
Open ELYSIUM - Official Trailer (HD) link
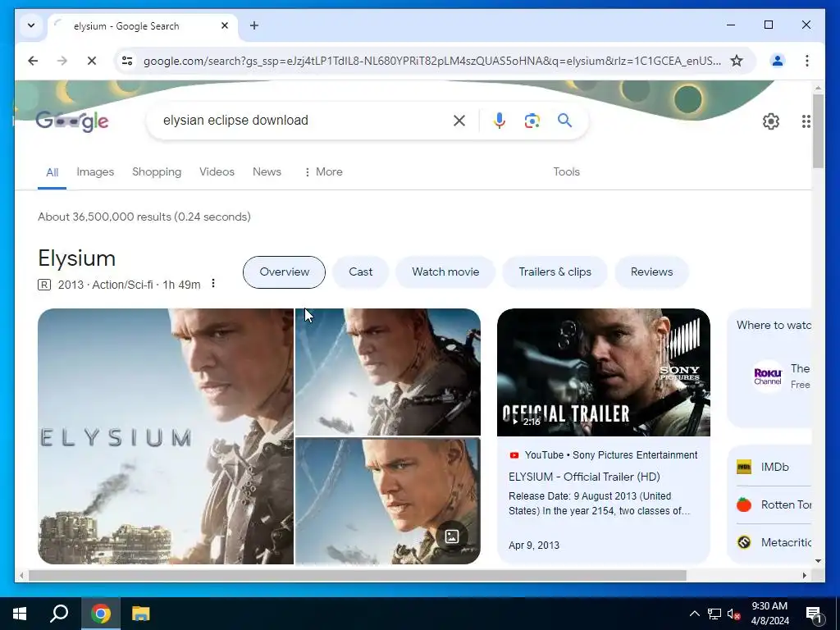coord(584,477)
